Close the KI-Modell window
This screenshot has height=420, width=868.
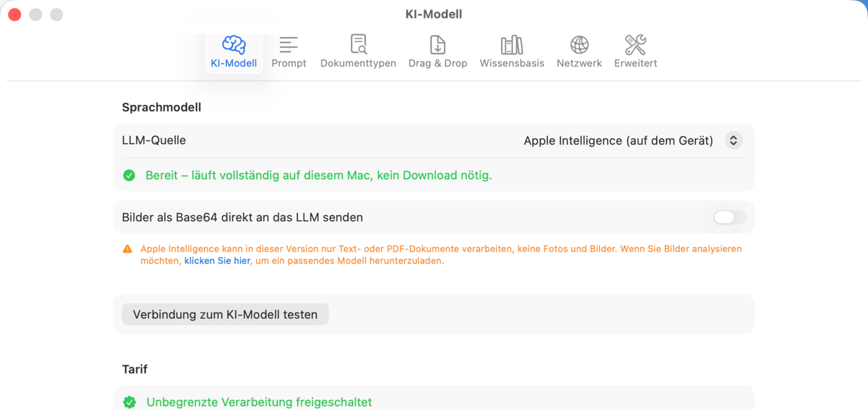pyautogui.click(x=15, y=14)
